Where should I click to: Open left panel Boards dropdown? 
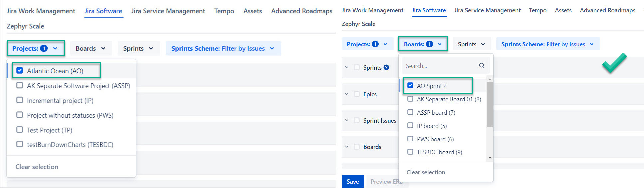coord(91,48)
